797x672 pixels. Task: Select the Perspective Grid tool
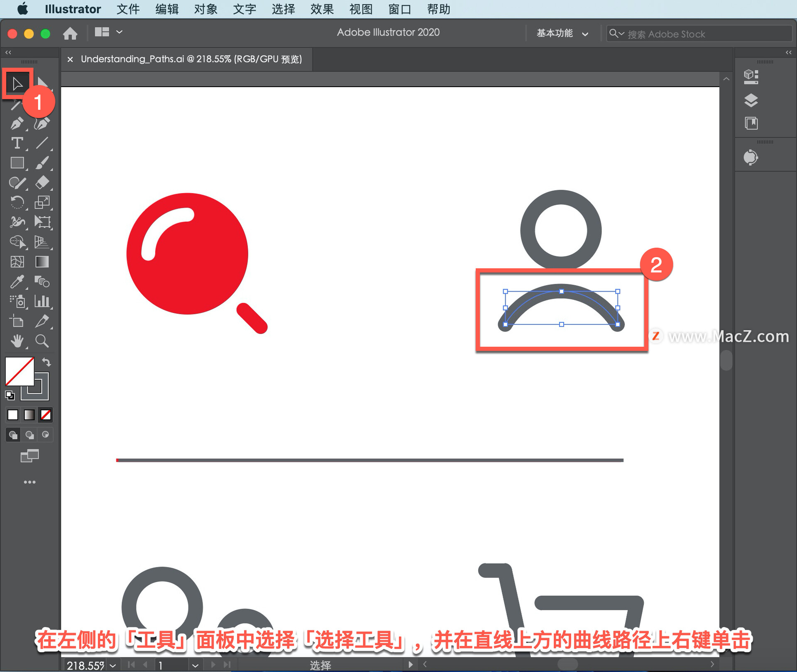[42, 242]
